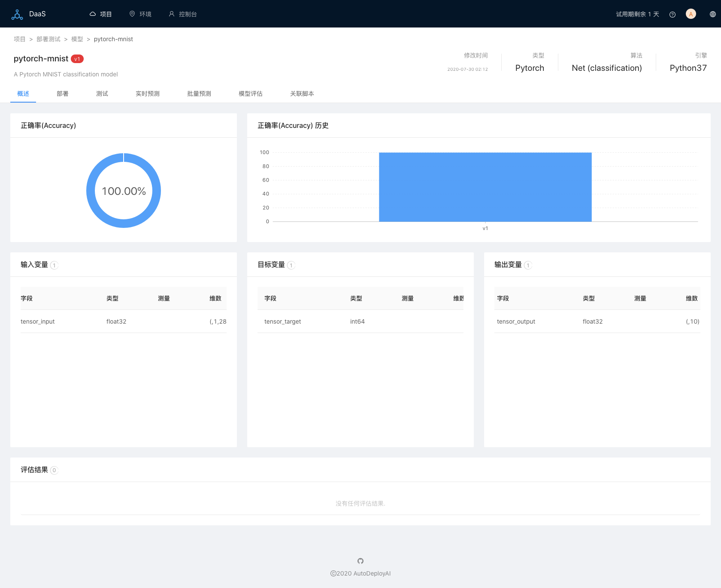
Task: Click the Pytorch type value
Action: point(530,68)
